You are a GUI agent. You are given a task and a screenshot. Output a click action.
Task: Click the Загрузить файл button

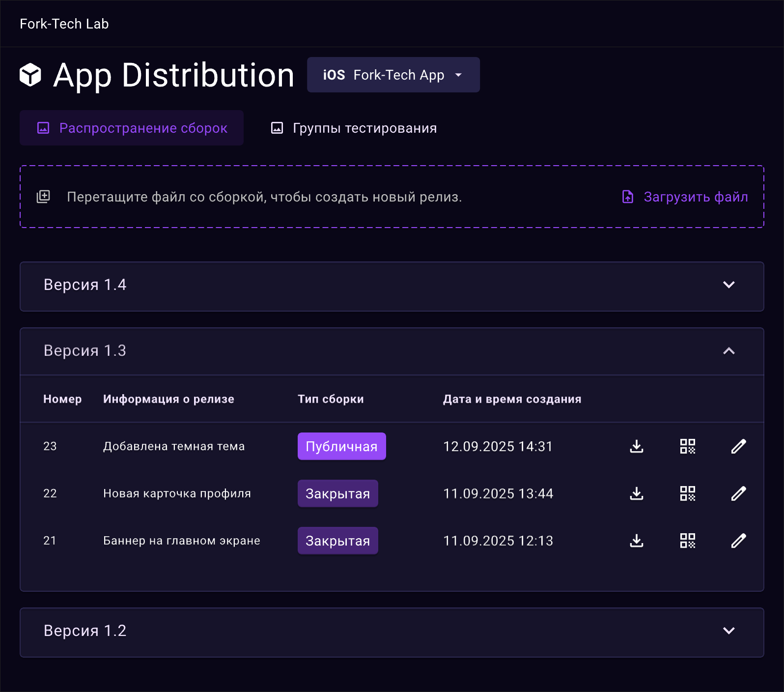pyautogui.click(x=685, y=197)
